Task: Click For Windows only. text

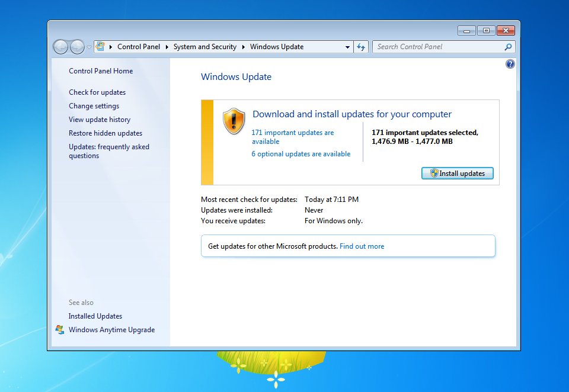Action: click(334, 221)
